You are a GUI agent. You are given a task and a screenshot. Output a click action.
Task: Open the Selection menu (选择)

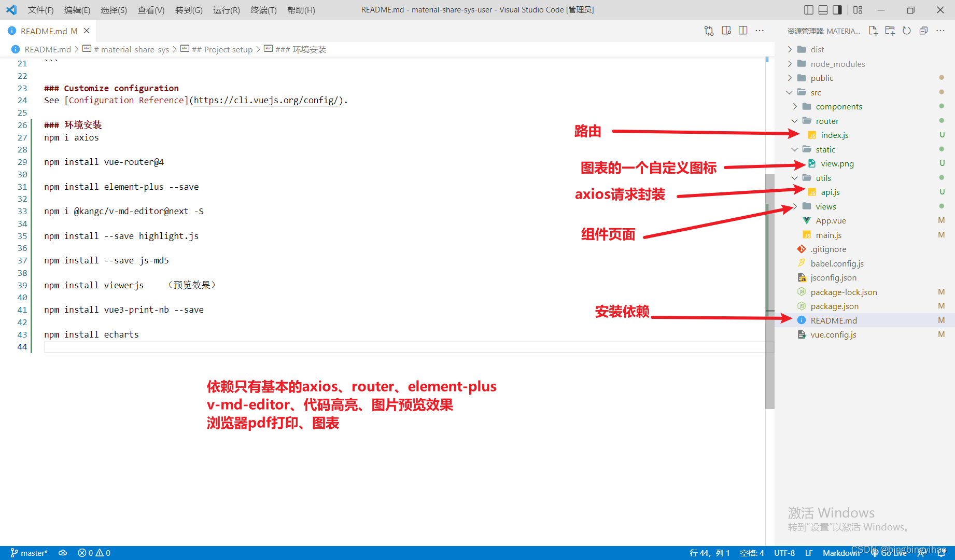point(114,10)
